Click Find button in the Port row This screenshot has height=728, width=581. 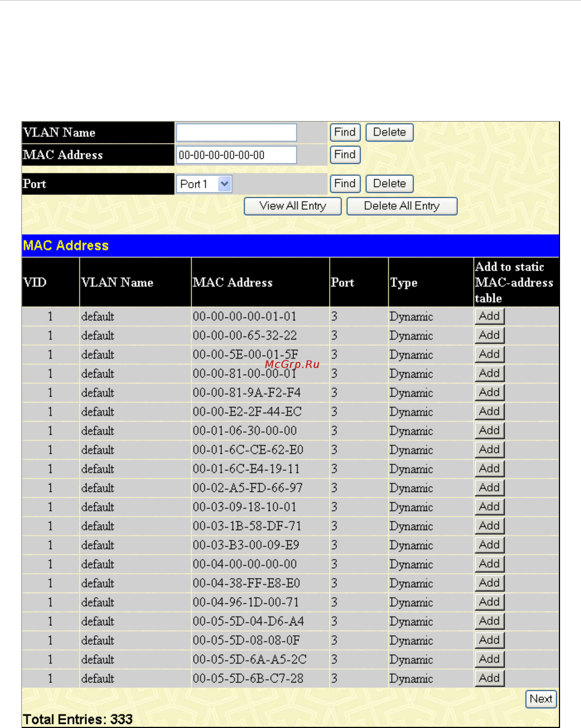point(345,184)
